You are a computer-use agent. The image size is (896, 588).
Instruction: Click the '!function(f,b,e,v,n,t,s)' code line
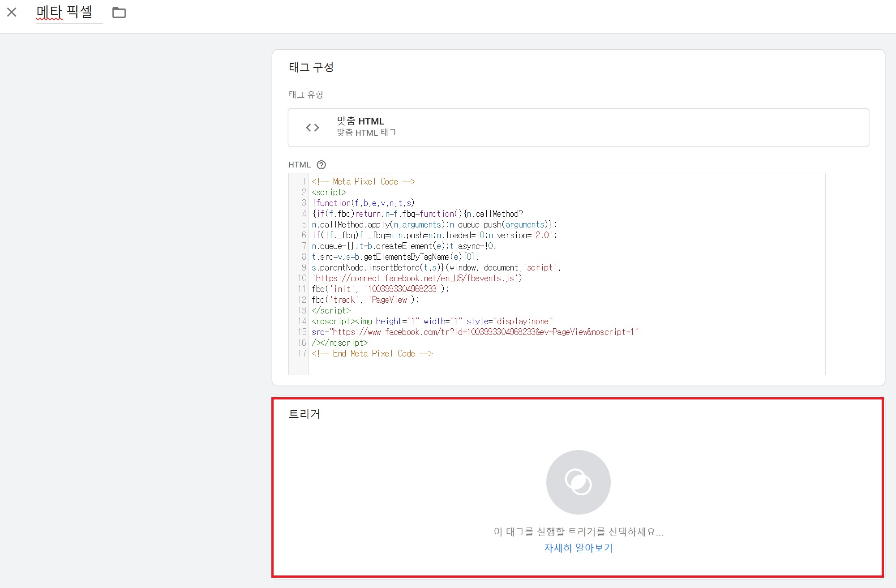[363, 203]
